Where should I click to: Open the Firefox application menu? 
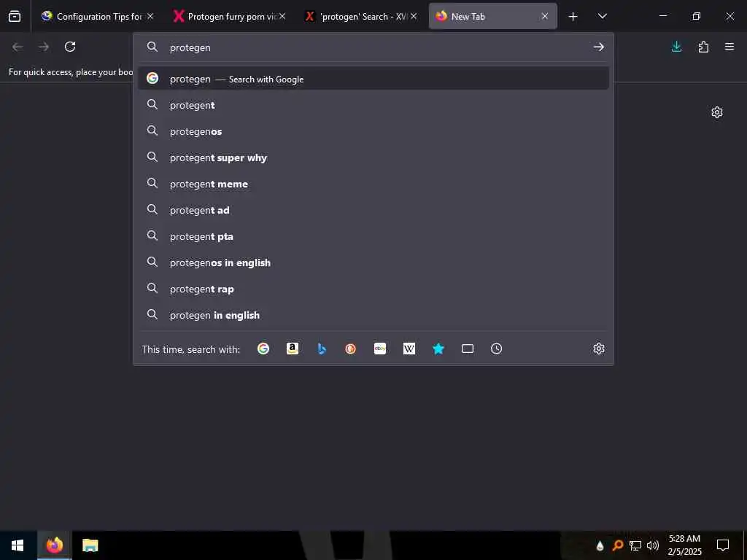[729, 47]
